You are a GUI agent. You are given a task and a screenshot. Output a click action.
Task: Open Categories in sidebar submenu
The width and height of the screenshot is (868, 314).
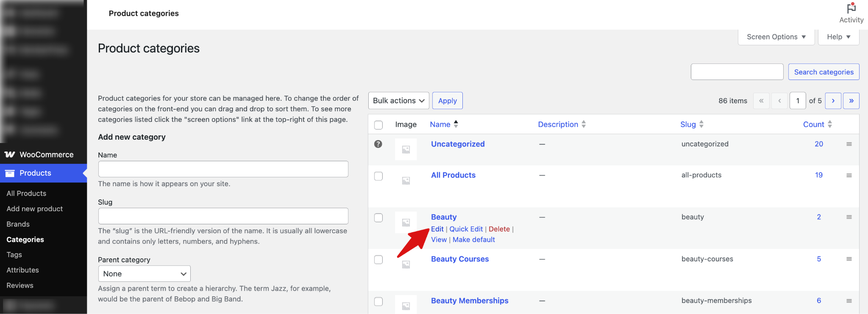tap(25, 240)
